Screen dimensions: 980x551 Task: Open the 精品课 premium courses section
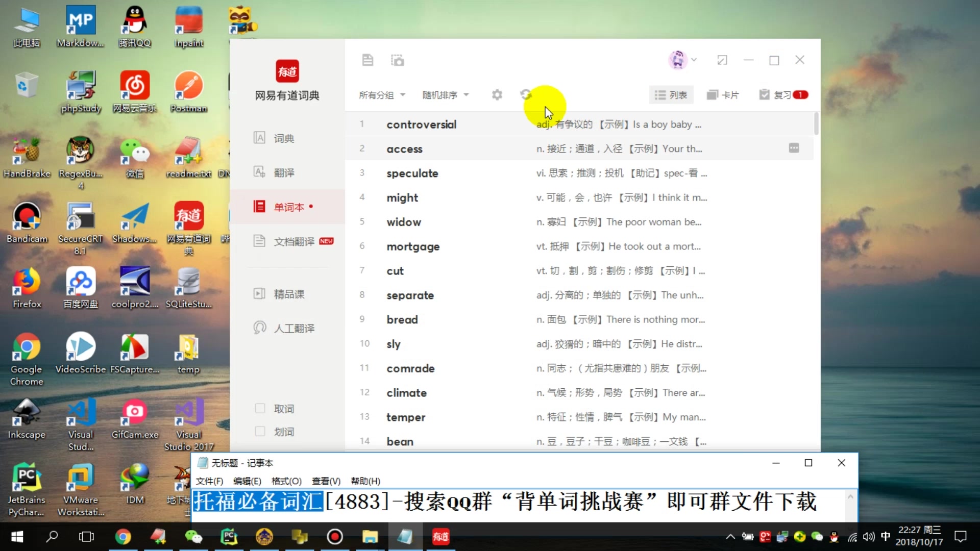click(288, 293)
